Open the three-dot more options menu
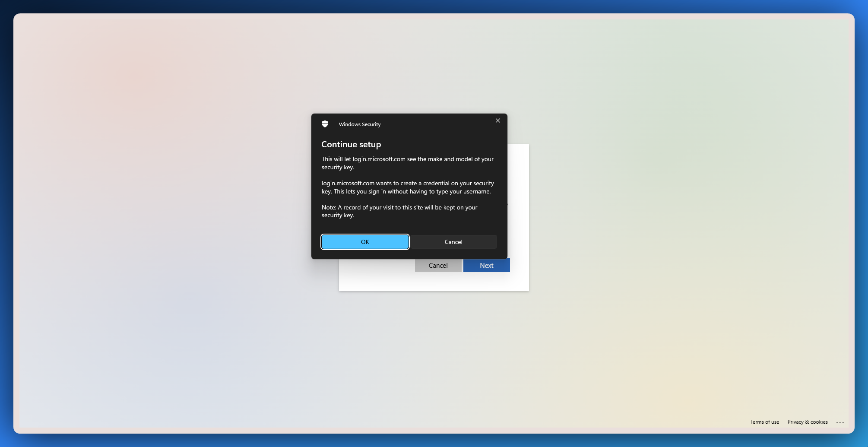The width and height of the screenshot is (868, 447). point(840,422)
